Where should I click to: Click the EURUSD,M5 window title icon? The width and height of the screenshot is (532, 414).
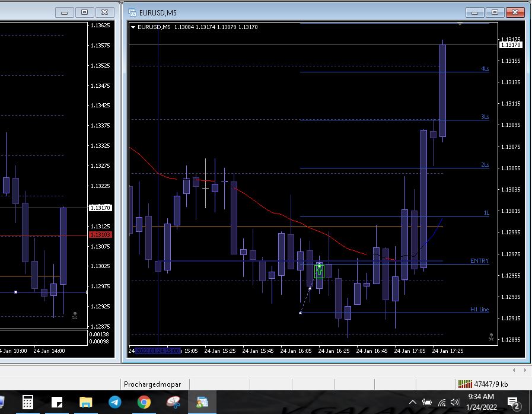coord(132,12)
